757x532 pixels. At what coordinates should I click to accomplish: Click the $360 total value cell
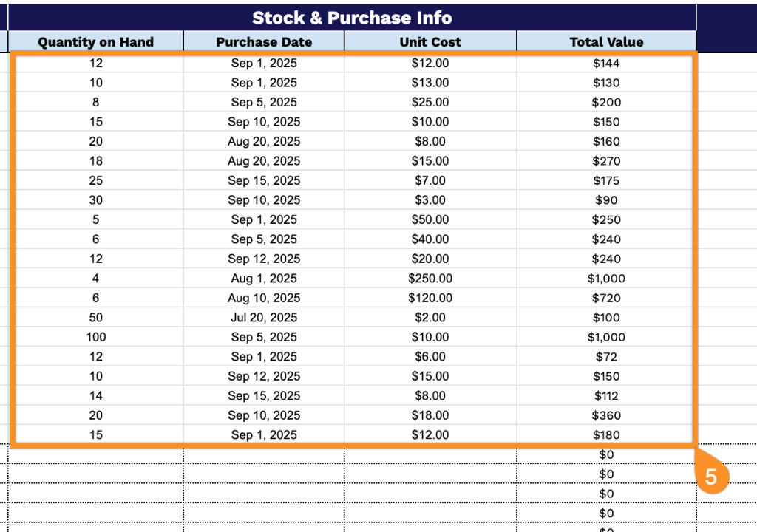(606, 415)
